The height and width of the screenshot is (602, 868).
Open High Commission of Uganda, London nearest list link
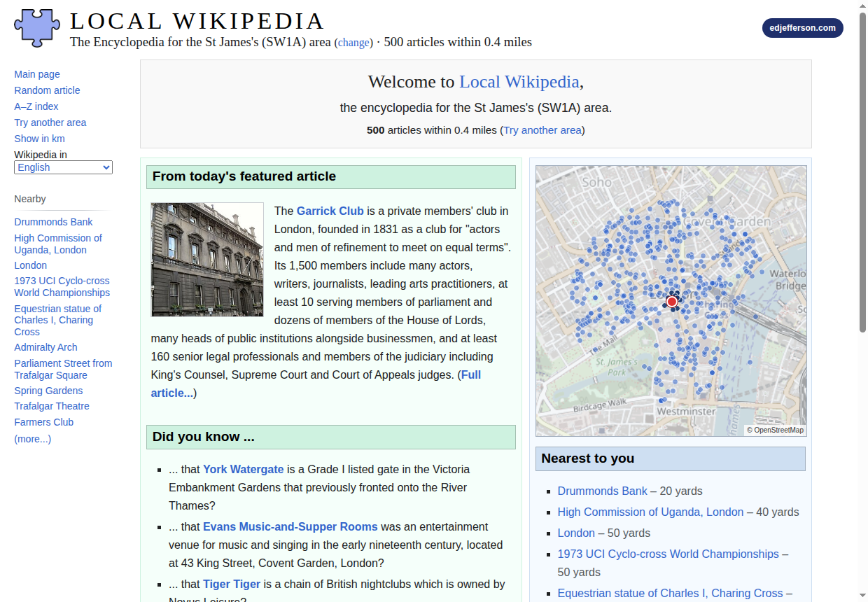tap(650, 512)
